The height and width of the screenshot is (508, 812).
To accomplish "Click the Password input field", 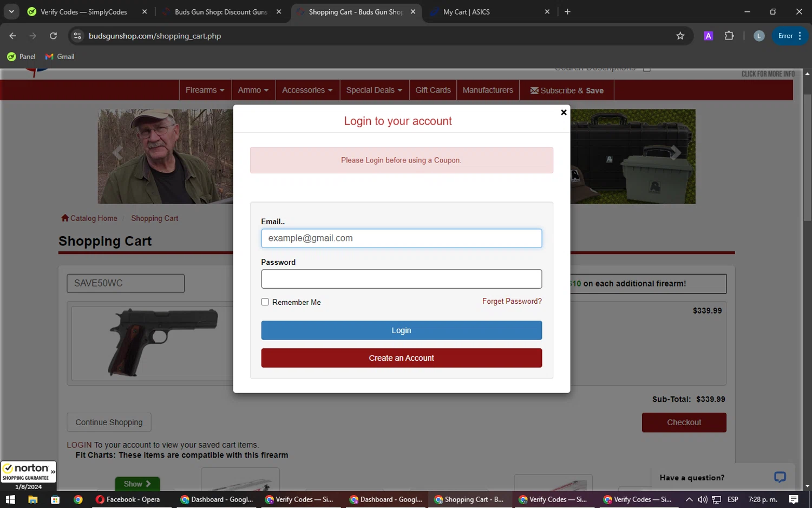I will [x=401, y=279].
